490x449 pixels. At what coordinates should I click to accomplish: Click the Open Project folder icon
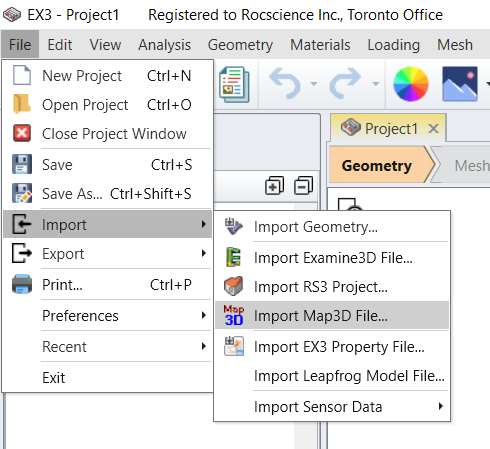(x=22, y=104)
